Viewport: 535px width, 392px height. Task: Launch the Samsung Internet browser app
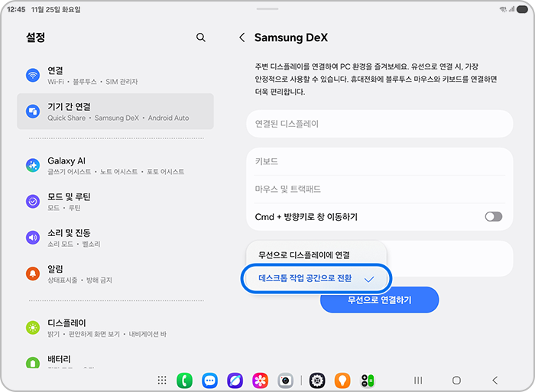click(x=235, y=381)
